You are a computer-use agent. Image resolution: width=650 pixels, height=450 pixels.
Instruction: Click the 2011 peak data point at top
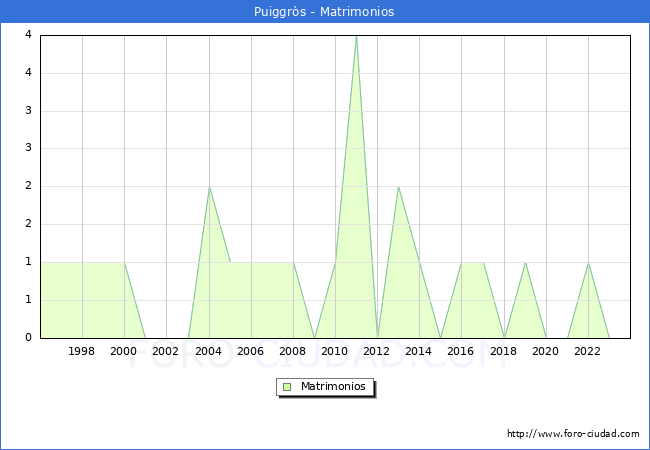pyautogui.click(x=357, y=36)
